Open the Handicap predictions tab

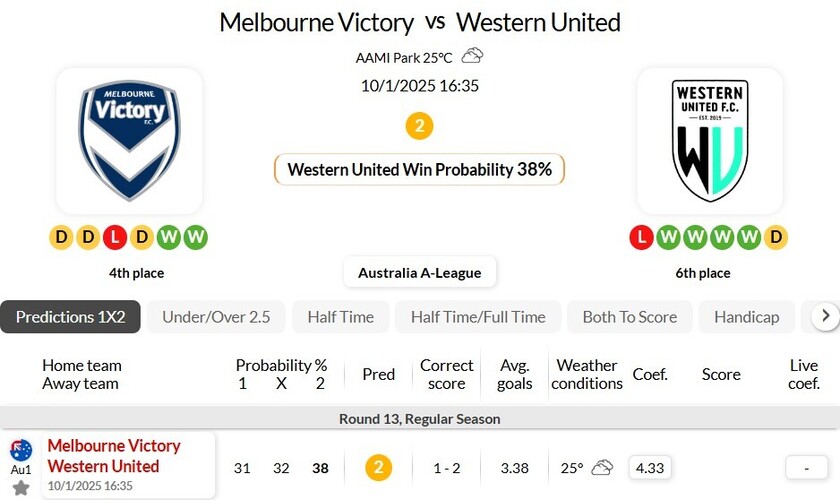[x=746, y=317]
